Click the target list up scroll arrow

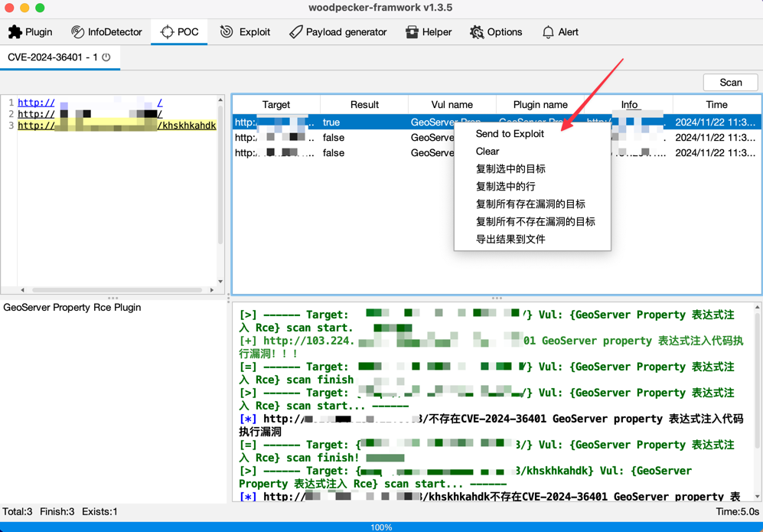pos(220,100)
